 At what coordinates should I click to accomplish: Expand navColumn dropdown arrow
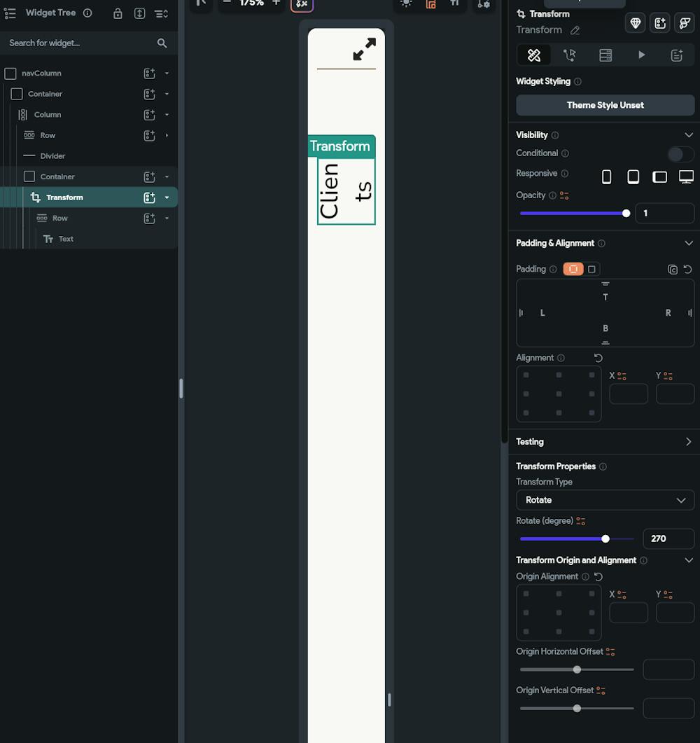pos(167,74)
